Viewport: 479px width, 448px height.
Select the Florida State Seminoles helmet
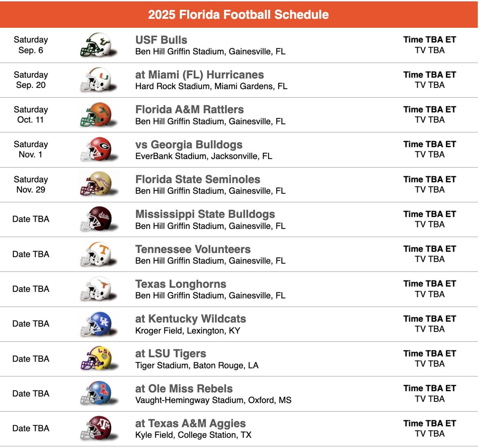point(98,184)
